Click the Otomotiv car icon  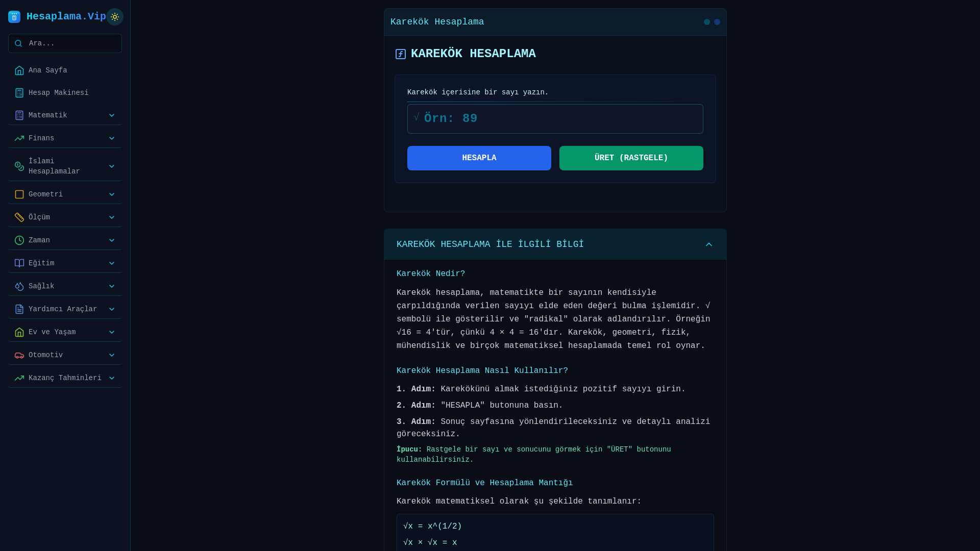19,355
